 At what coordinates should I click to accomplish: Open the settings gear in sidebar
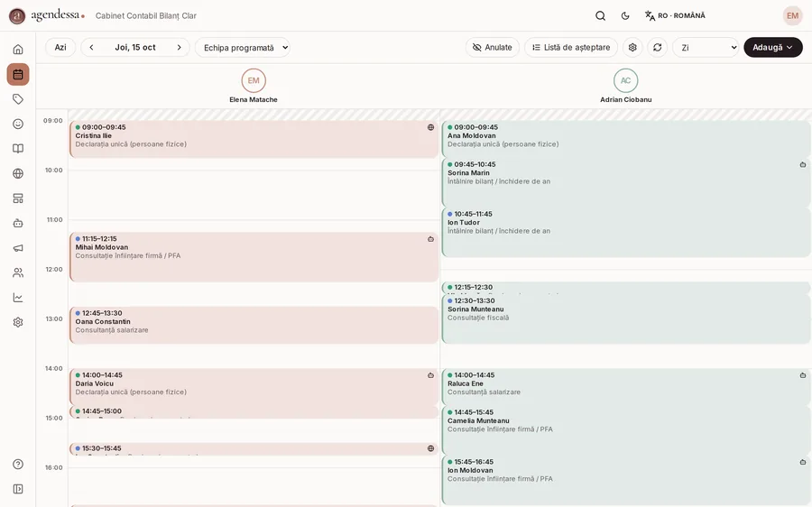point(18,322)
